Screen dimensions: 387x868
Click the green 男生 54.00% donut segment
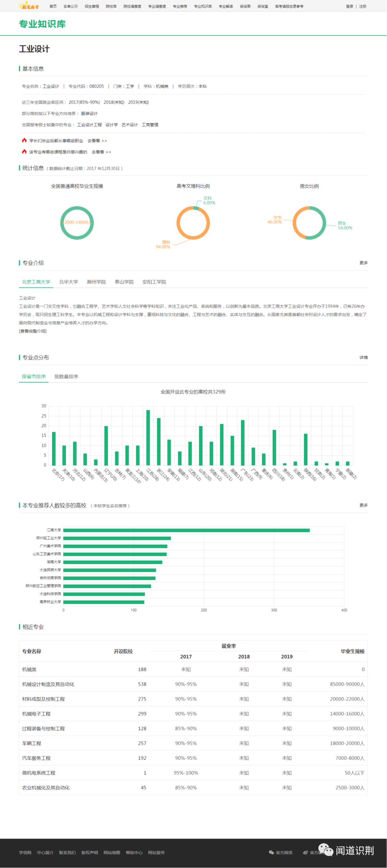[x=324, y=224]
